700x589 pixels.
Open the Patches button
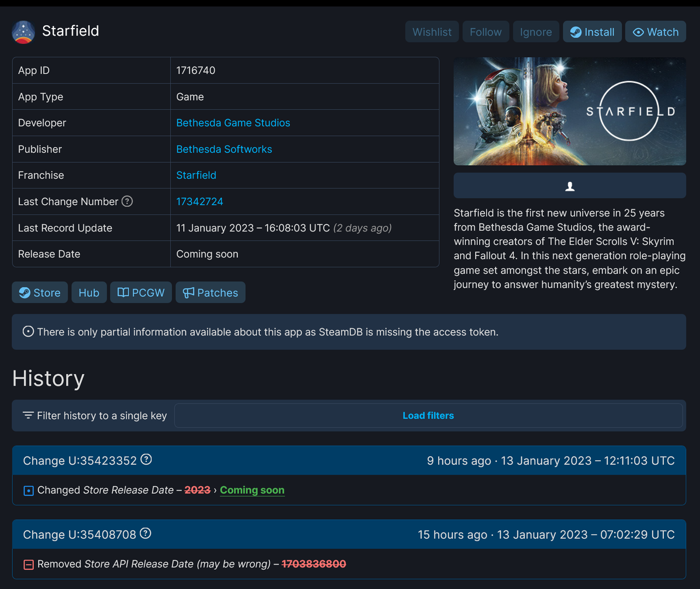(x=211, y=293)
